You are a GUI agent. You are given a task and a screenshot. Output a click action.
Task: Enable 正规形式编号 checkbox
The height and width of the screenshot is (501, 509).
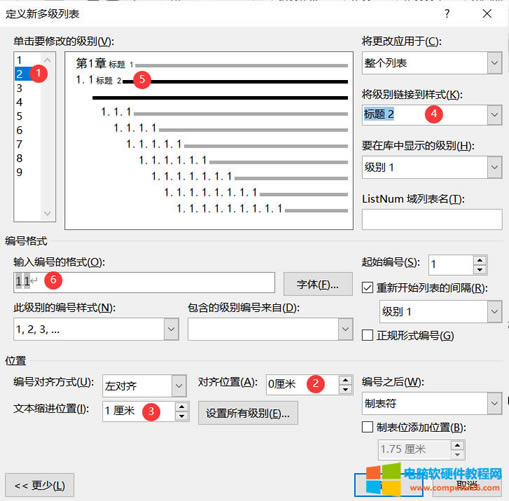(x=367, y=335)
